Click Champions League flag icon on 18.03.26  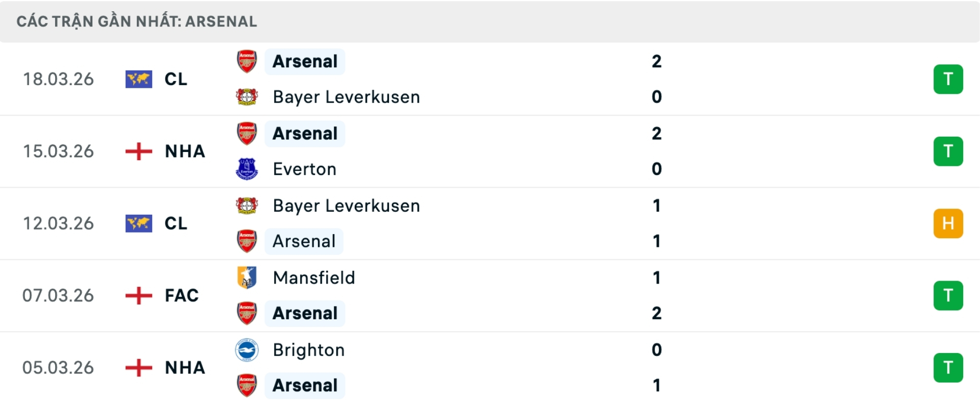point(139,79)
